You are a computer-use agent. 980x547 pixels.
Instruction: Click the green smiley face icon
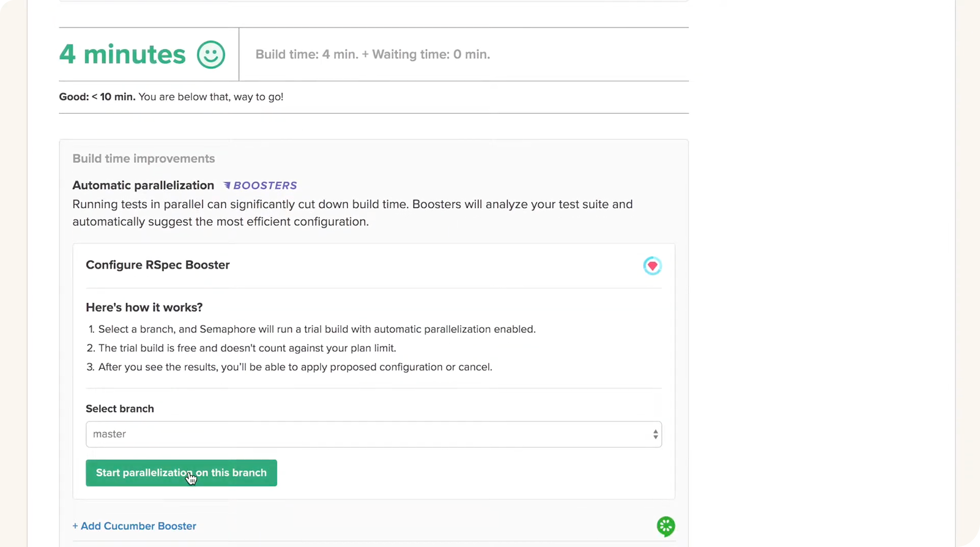pos(211,54)
